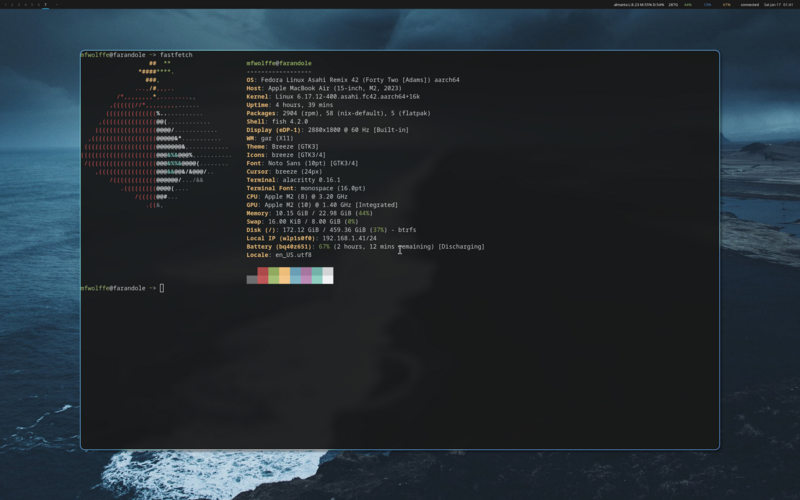Click the 'WM: gar (X11)' line
800x500 pixels.
(x=270, y=138)
